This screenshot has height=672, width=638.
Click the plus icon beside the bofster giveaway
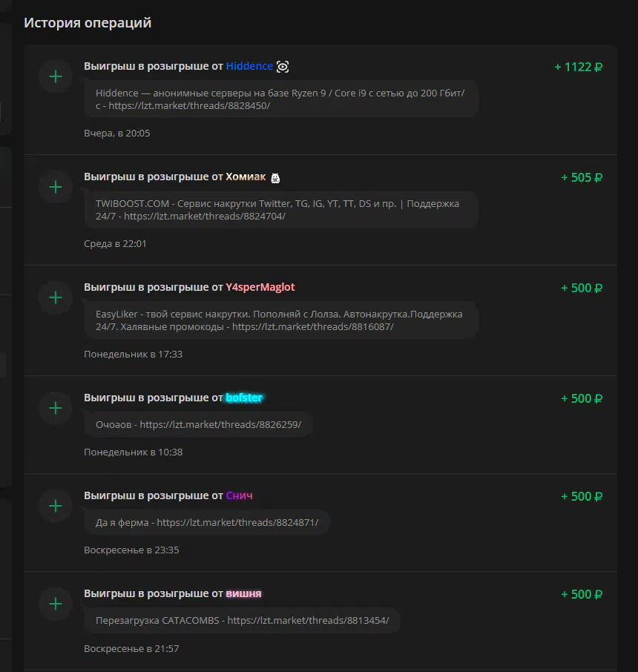[56, 408]
